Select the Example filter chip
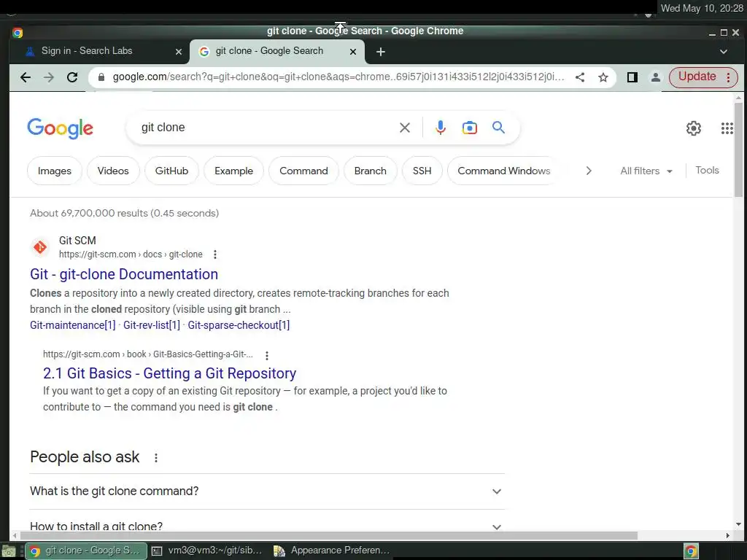Viewport: 747px width, 560px height. pos(233,171)
